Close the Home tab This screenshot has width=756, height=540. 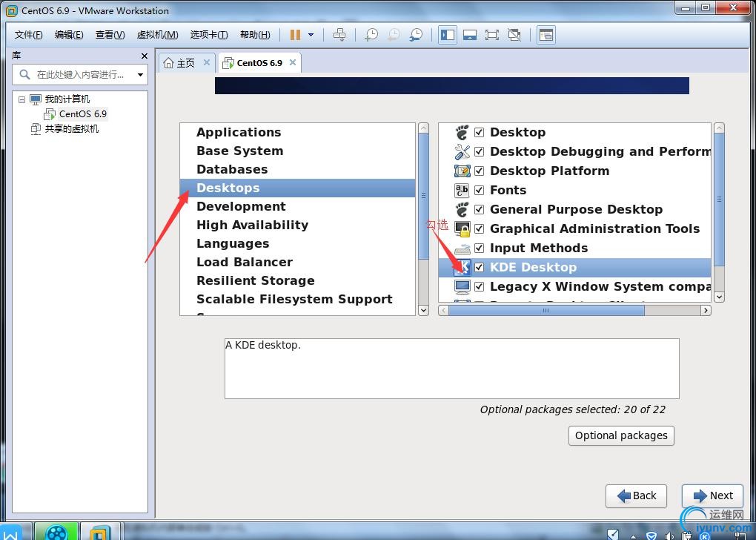pos(206,62)
